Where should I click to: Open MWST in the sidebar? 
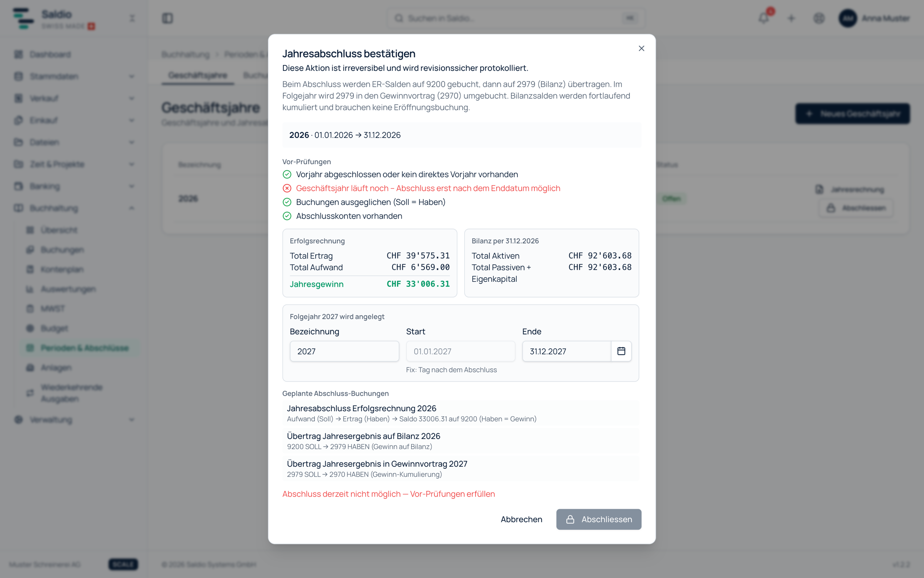tap(80, 309)
